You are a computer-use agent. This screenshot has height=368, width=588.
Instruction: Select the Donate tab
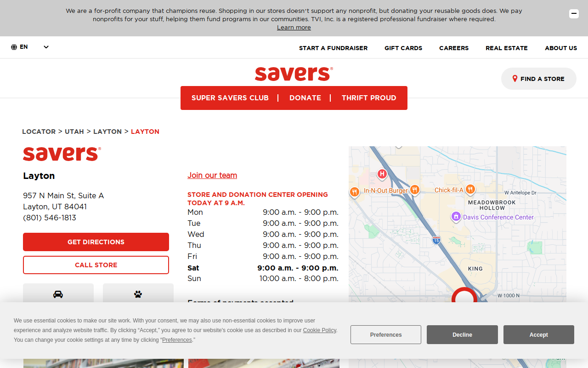(305, 98)
